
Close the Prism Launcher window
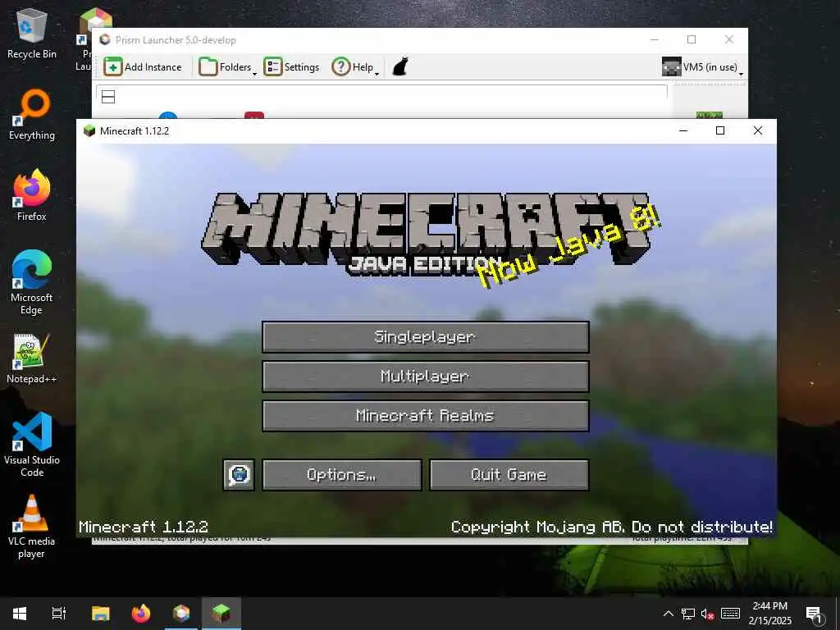pos(729,39)
